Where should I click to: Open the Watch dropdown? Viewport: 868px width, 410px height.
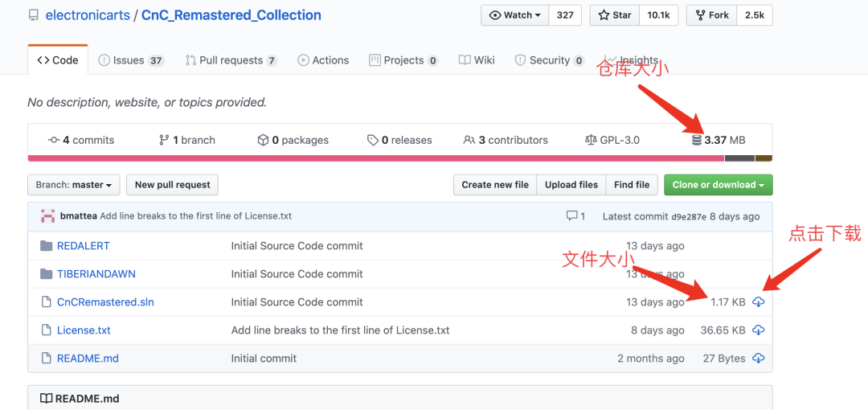pyautogui.click(x=514, y=15)
